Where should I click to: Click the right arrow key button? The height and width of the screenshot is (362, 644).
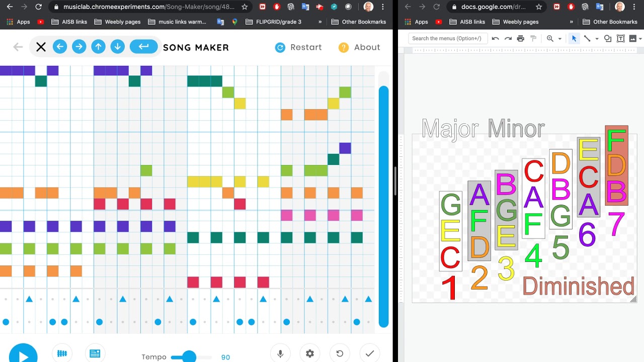pyautogui.click(x=79, y=47)
